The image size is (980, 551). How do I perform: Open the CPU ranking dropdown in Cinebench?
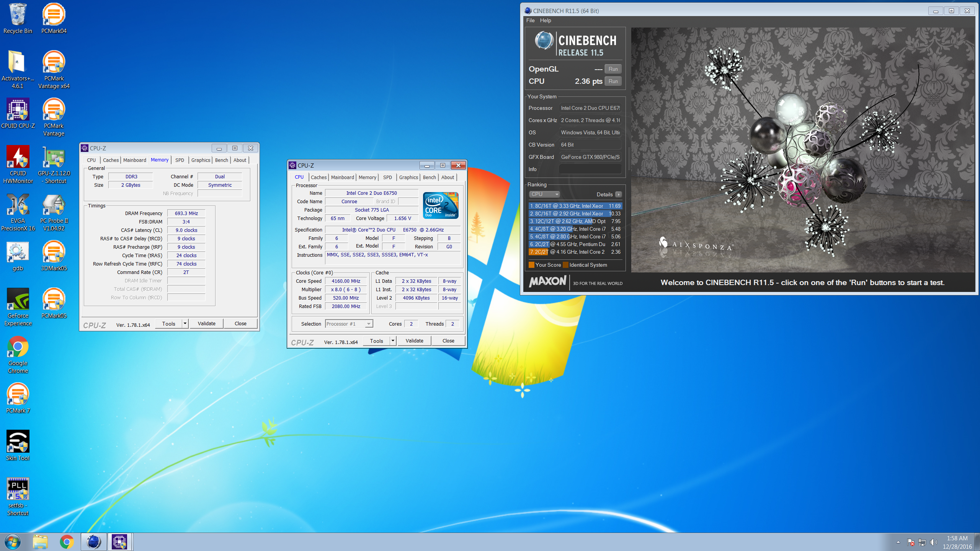click(545, 194)
